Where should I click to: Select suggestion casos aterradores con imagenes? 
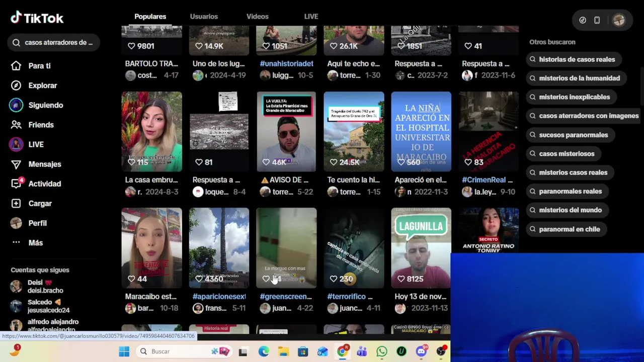coord(584,116)
